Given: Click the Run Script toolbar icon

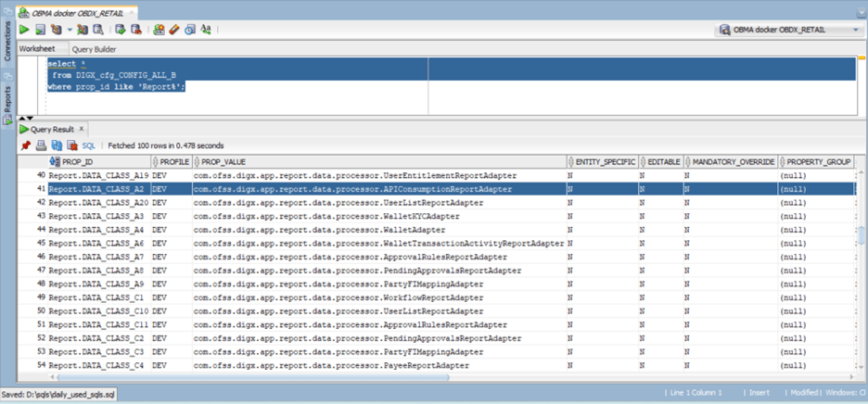Looking at the screenshot, I should [x=40, y=30].
